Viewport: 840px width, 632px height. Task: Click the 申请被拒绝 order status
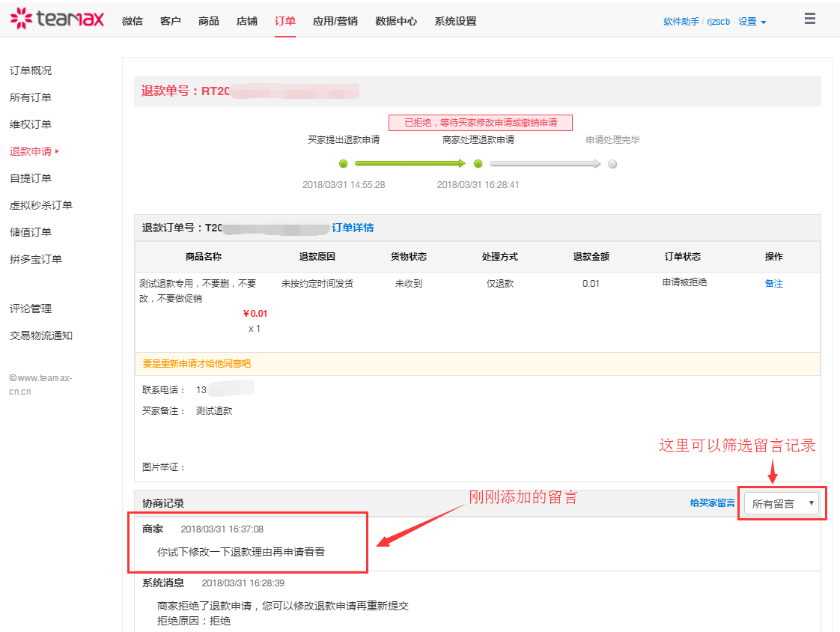pyautogui.click(x=684, y=282)
